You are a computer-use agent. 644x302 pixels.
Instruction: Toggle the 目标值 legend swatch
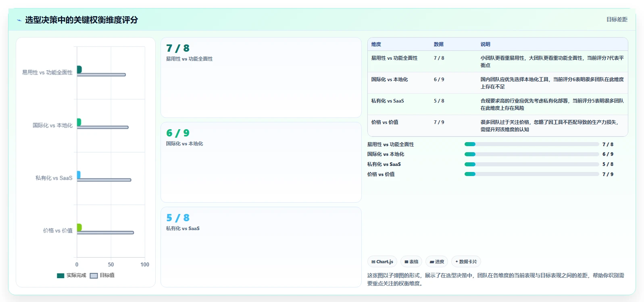(x=94, y=276)
